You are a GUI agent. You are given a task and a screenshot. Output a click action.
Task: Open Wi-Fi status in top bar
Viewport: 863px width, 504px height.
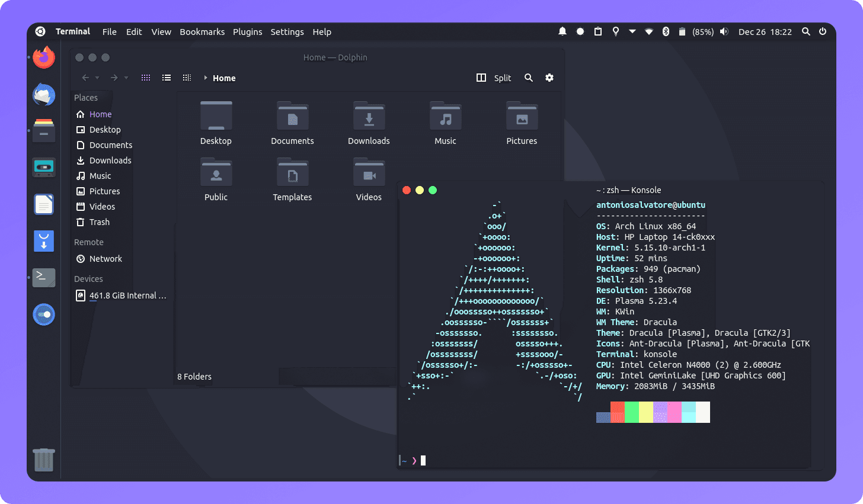pyautogui.click(x=649, y=31)
